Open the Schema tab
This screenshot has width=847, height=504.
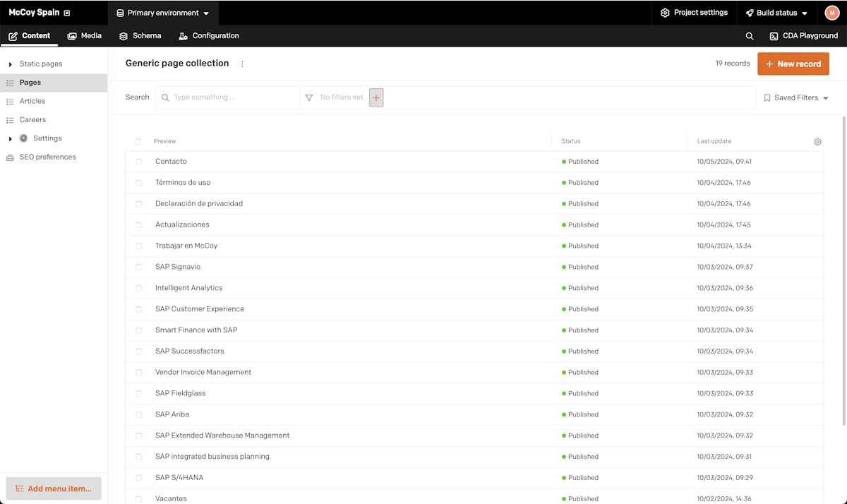[x=140, y=36]
